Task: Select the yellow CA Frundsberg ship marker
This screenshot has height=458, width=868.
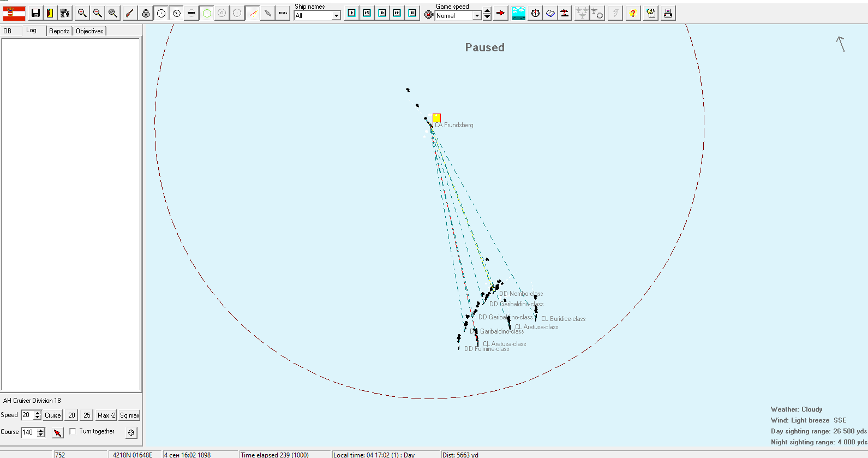Action: 436,117
